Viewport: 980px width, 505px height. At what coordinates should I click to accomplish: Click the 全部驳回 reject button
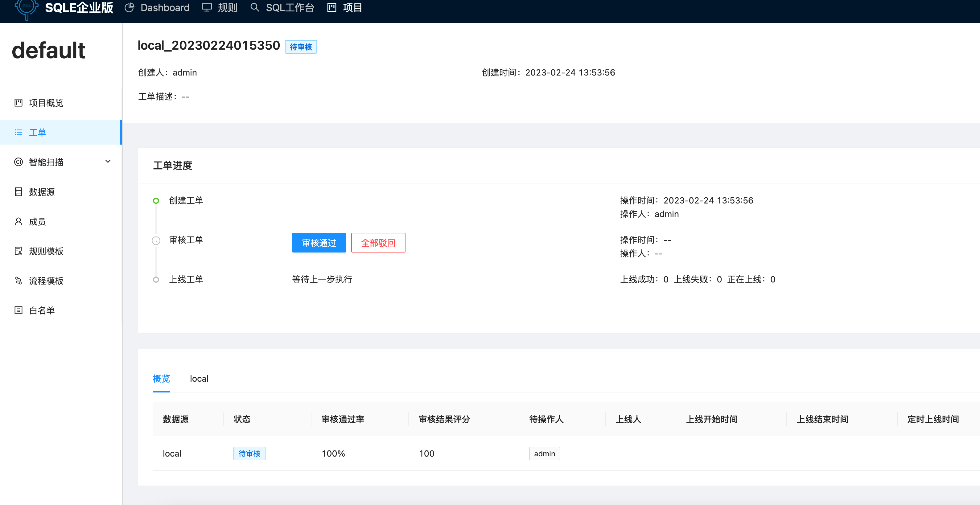click(378, 243)
